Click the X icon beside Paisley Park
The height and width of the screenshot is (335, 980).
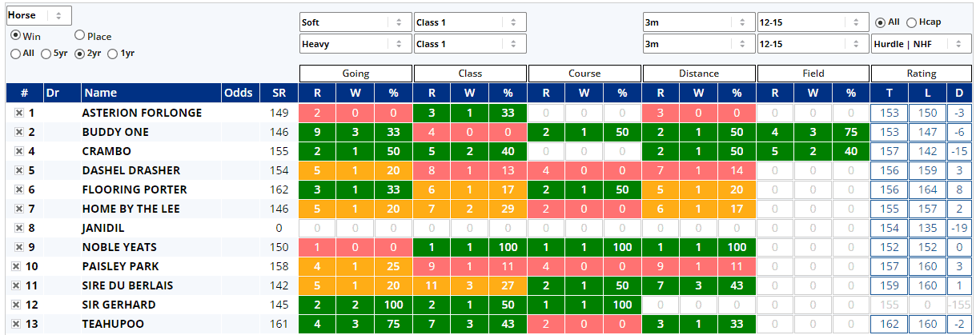pyautogui.click(x=16, y=267)
